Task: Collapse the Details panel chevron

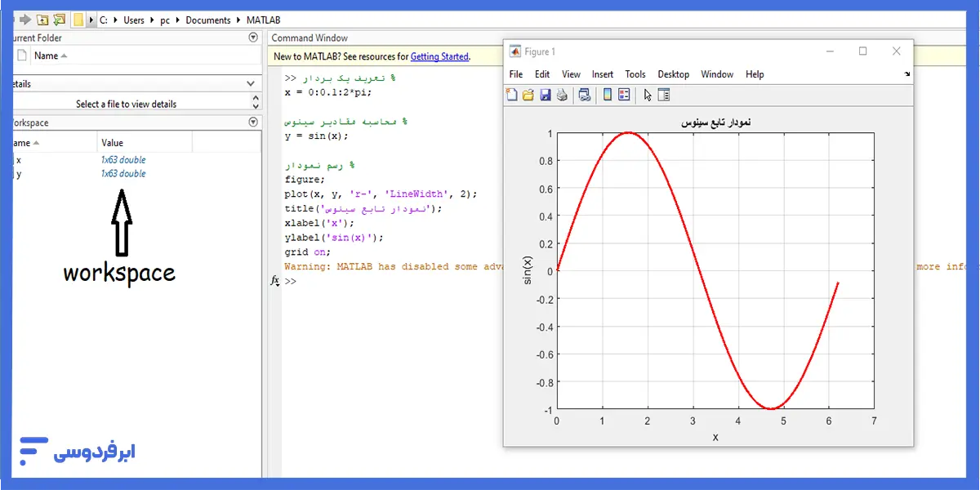Action: 252,83
